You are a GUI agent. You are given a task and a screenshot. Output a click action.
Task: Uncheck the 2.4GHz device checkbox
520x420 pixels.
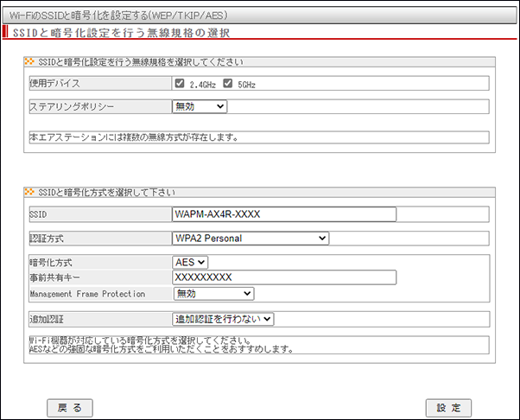(x=179, y=84)
